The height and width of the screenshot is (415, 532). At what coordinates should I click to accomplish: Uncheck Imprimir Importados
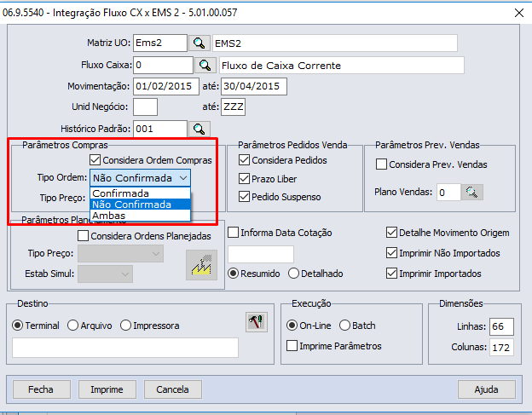[x=391, y=274]
